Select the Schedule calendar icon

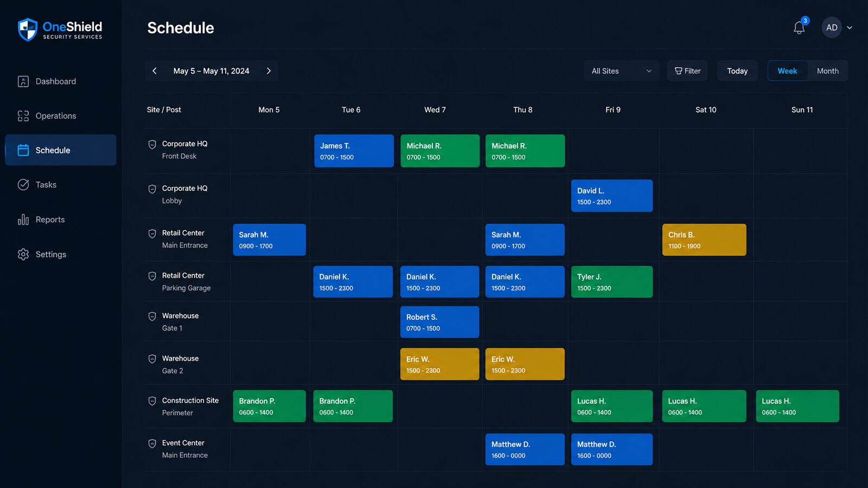tap(23, 150)
